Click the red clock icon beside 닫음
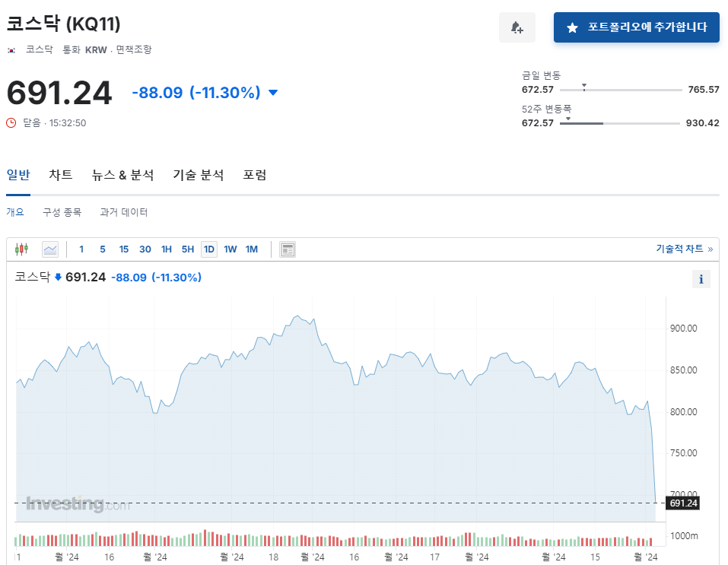728x565 pixels. 11,122
